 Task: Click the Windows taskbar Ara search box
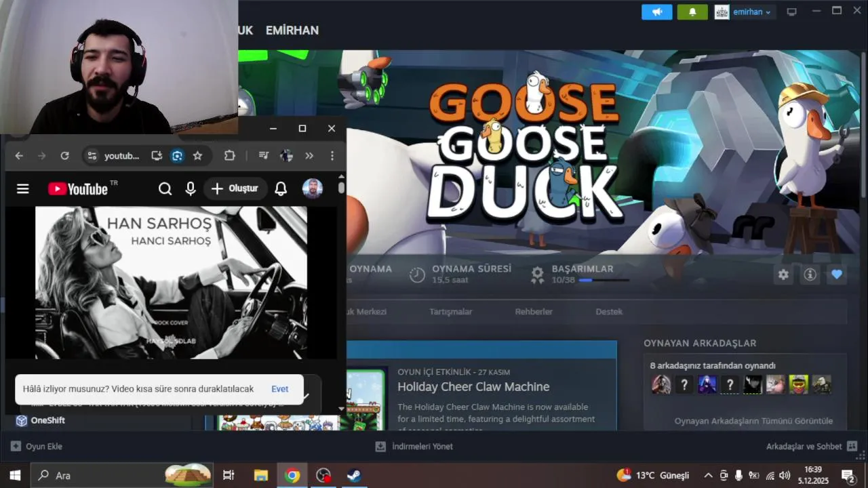[x=122, y=475]
